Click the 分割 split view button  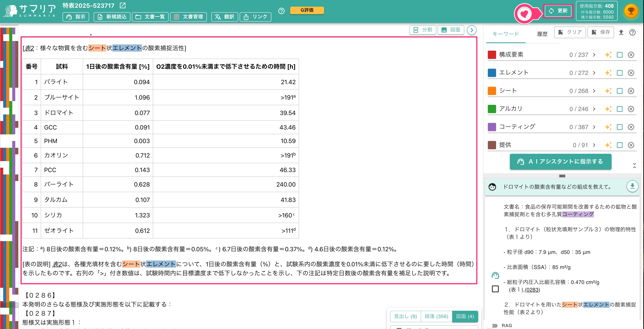click(423, 30)
